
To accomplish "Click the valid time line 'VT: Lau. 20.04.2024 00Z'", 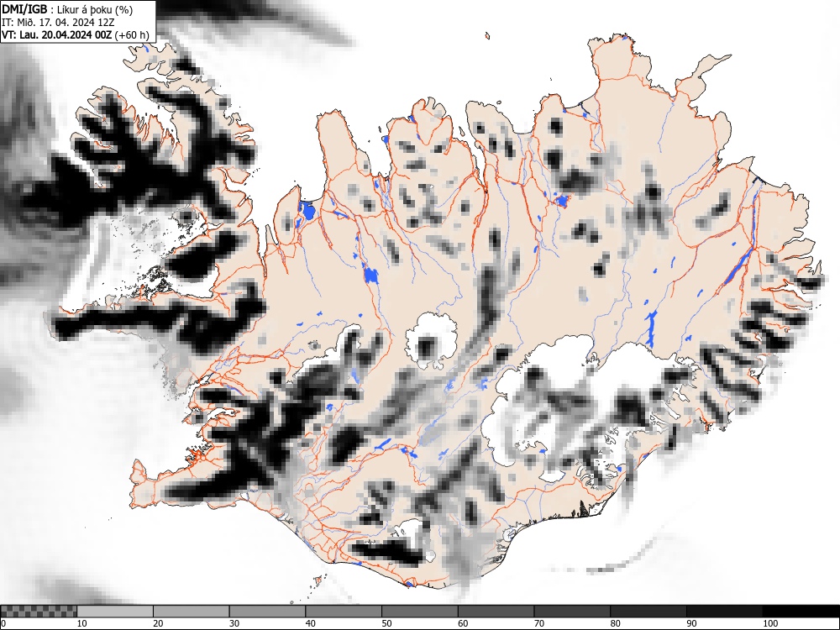I will (57, 35).
